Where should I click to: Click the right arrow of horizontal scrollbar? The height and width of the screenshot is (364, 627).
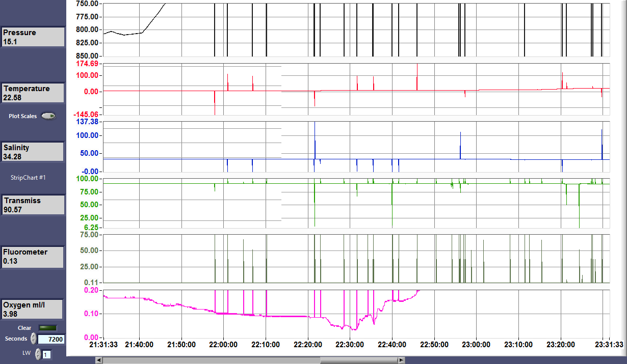point(402,360)
